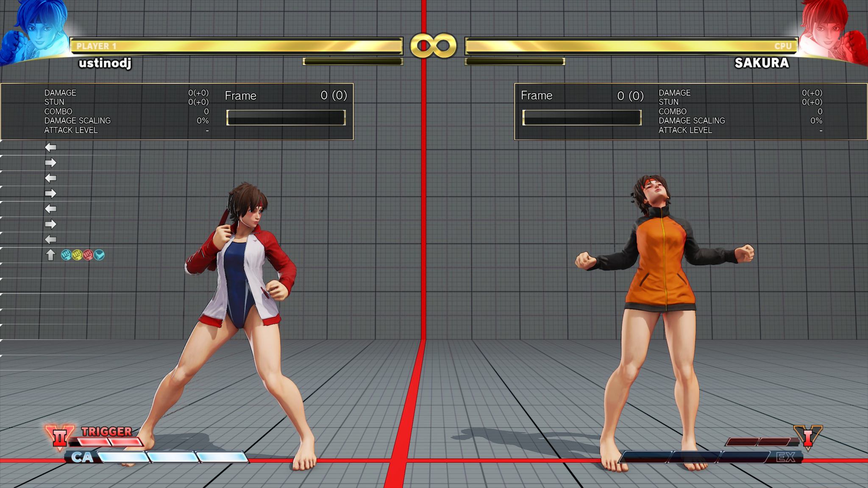Click Player 1's COMBO label
The image size is (868, 488).
pos(58,111)
